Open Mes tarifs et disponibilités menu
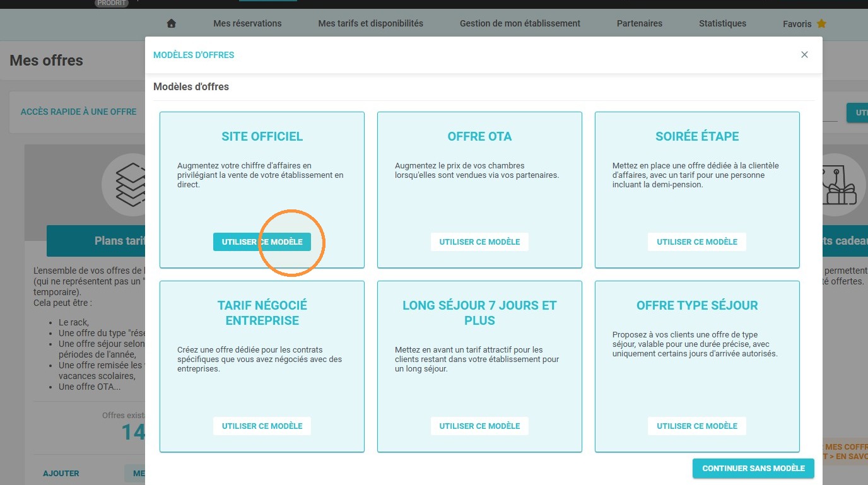Viewport: 868px width, 485px height. click(x=371, y=23)
